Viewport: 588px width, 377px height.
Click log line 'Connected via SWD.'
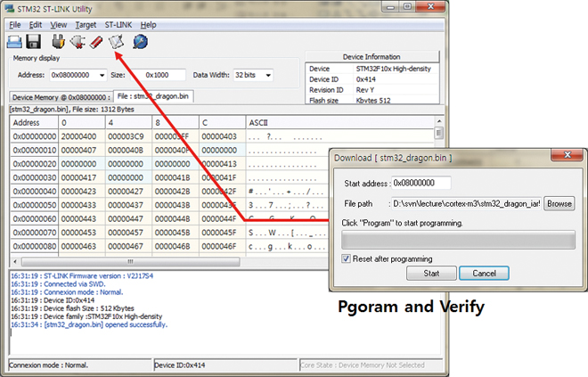(x=58, y=284)
